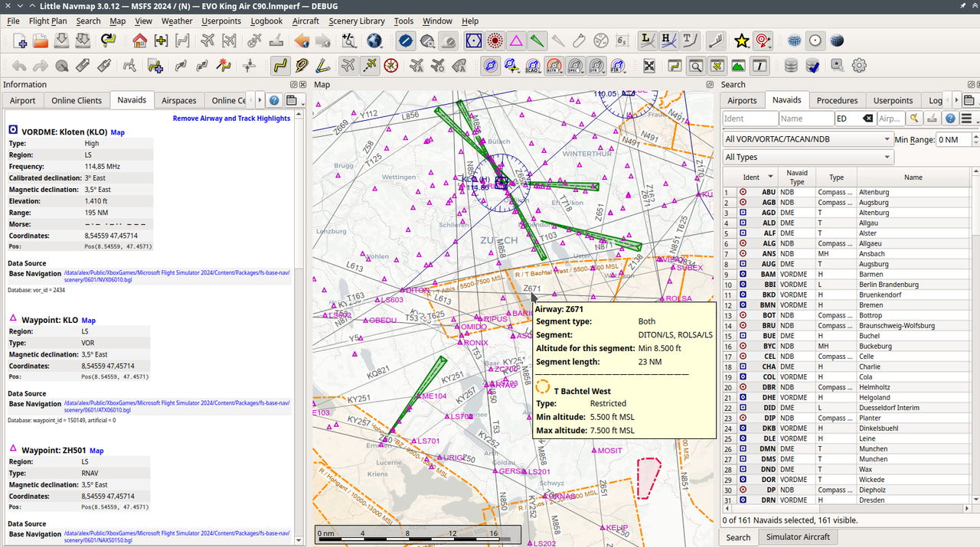Toggle high-altitude airways H button

669,41
